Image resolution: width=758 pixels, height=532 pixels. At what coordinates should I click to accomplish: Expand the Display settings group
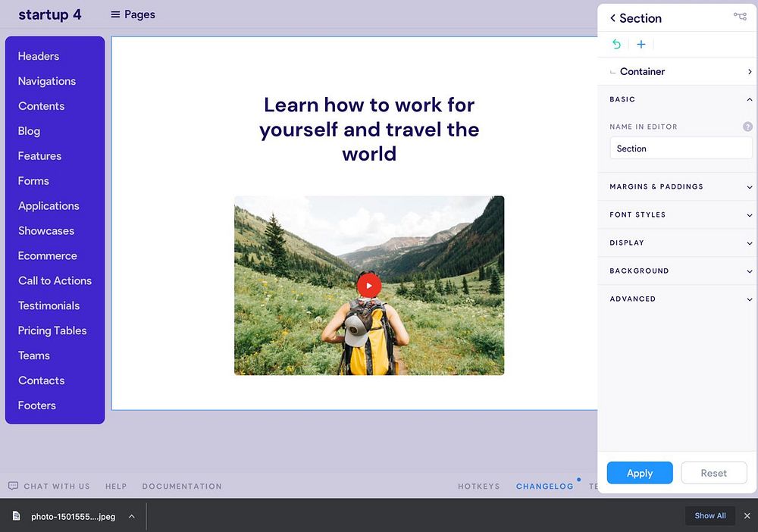click(x=678, y=243)
